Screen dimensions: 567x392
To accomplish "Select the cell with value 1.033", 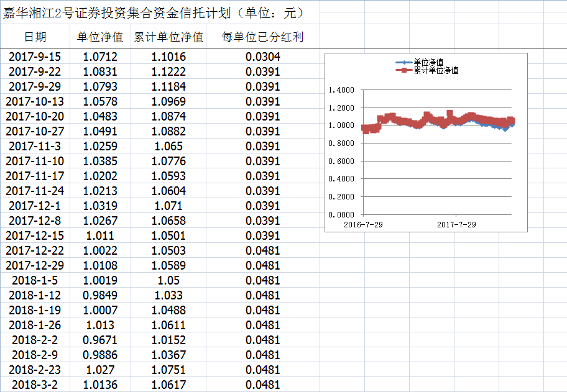I will [168, 295].
